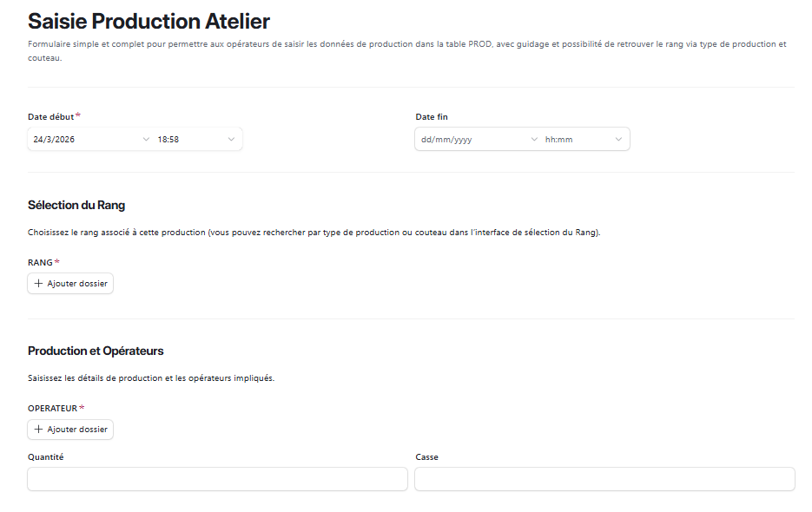Focus the Casse input field
812x512 pixels.
[604, 479]
